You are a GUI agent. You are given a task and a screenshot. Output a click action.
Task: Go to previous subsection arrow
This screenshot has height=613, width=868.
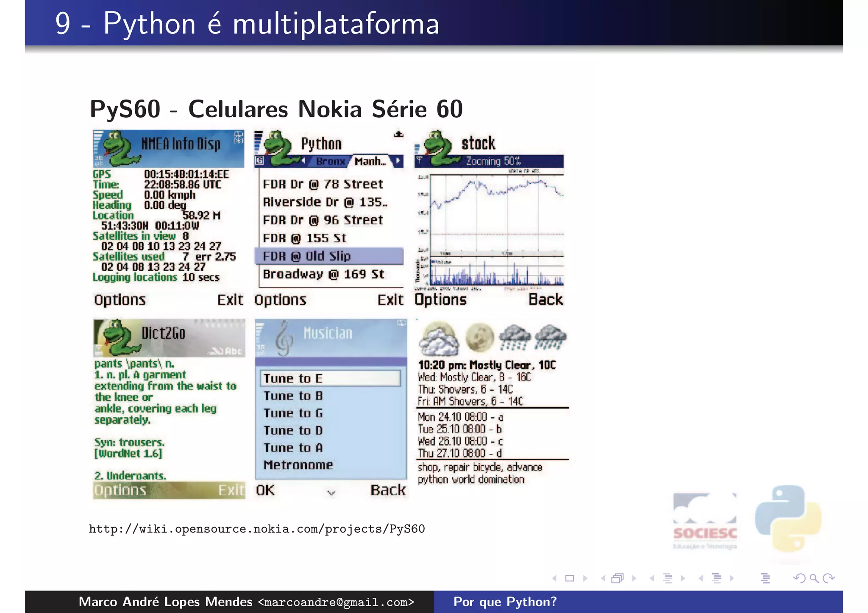click(x=652, y=578)
